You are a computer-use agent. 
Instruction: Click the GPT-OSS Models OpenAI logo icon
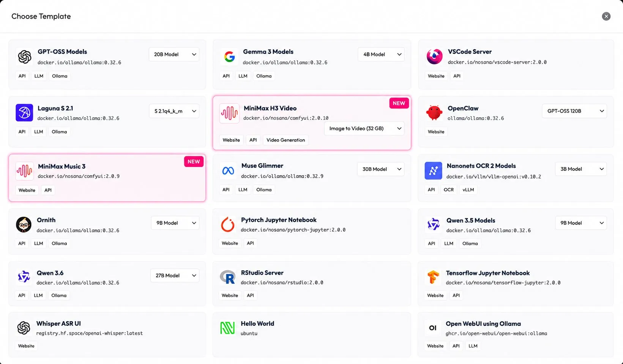[25, 57]
